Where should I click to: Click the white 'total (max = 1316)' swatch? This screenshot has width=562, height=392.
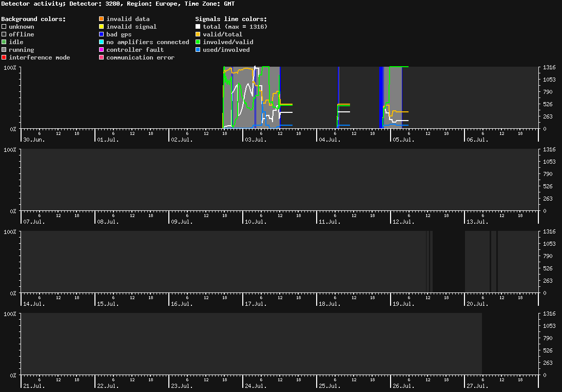pyautogui.click(x=198, y=27)
